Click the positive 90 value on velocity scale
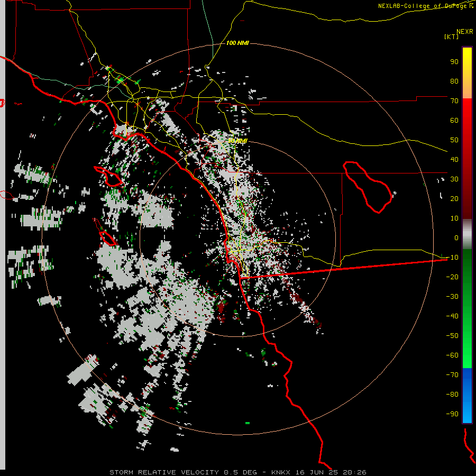The width and height of the screenshot is (476, 476). coord(454,62)
